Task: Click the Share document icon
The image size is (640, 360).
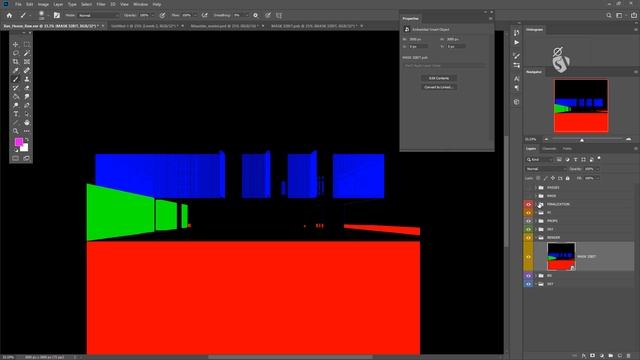Action: click(634, 15)
